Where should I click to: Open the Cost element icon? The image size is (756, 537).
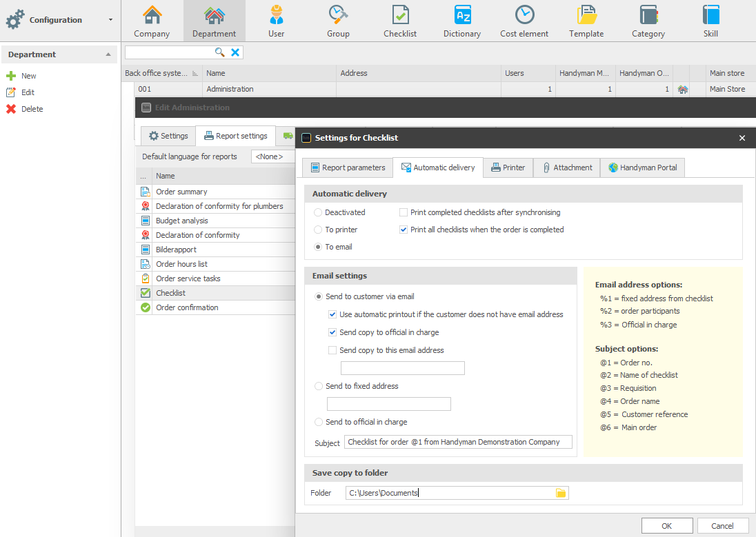click(x=524, y=21)
